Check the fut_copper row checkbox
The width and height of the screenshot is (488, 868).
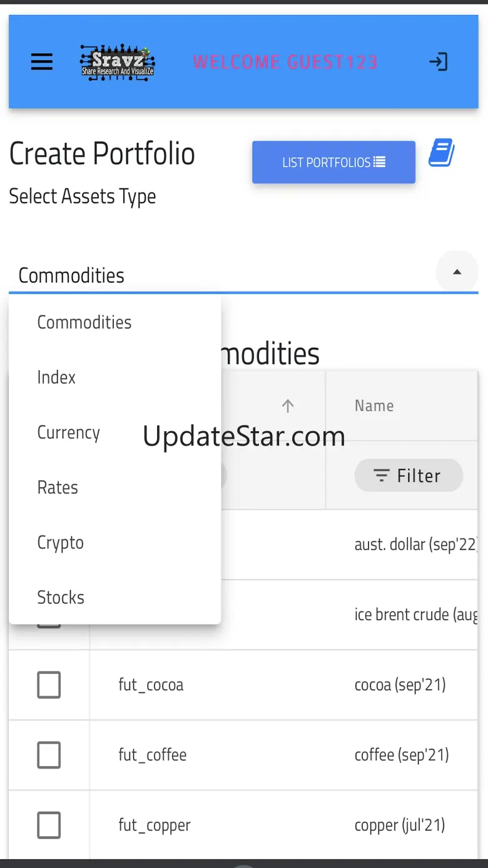(49, 825)
